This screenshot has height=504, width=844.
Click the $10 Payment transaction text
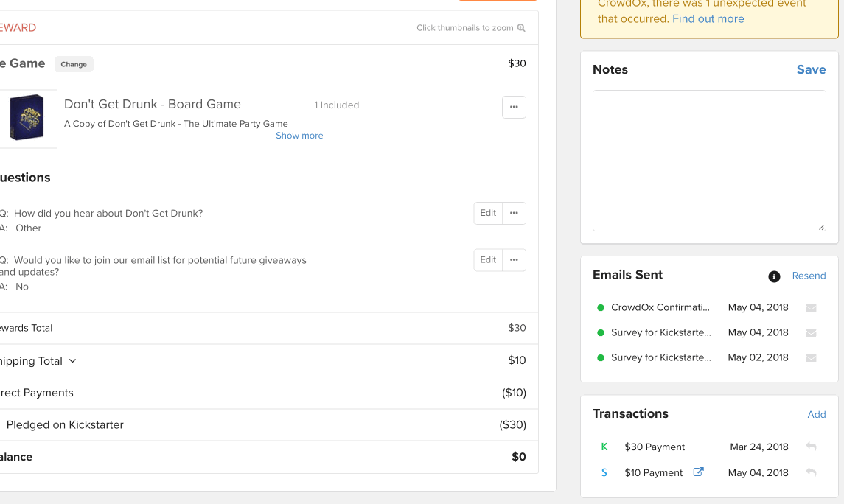653,473
